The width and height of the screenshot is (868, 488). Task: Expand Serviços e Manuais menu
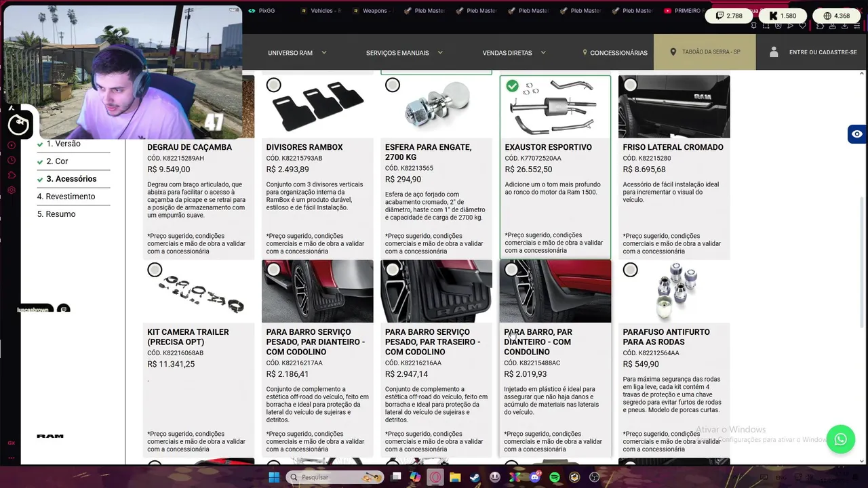click(404, 52)
